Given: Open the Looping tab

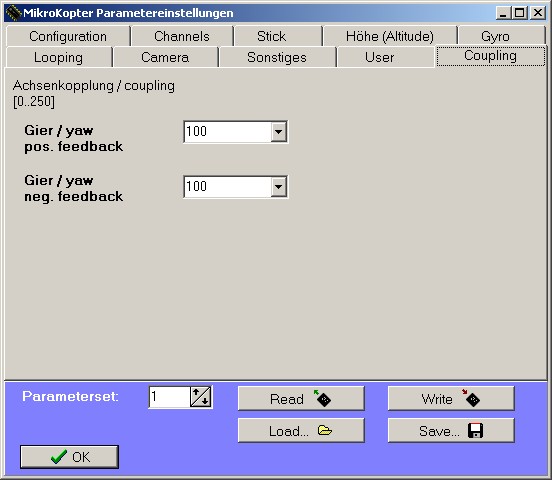Looking at the screenshot, I should [58, 57].
